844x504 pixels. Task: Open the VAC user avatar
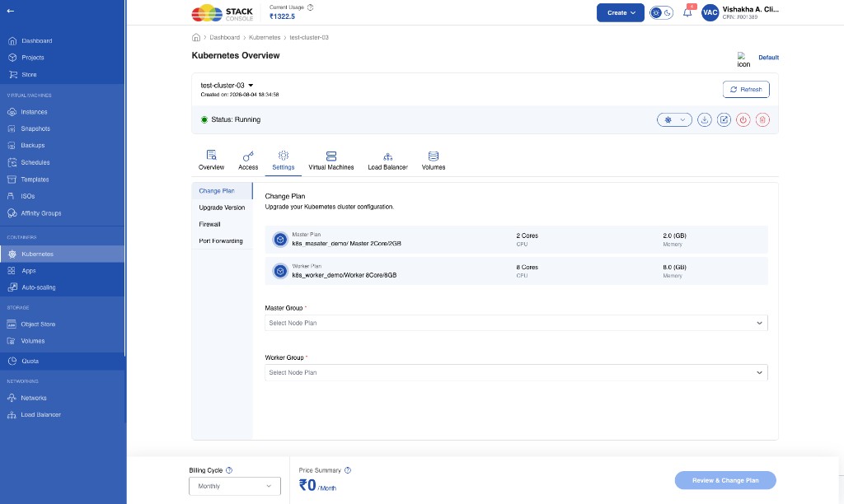pyautogui.click(x=710, y=13)
